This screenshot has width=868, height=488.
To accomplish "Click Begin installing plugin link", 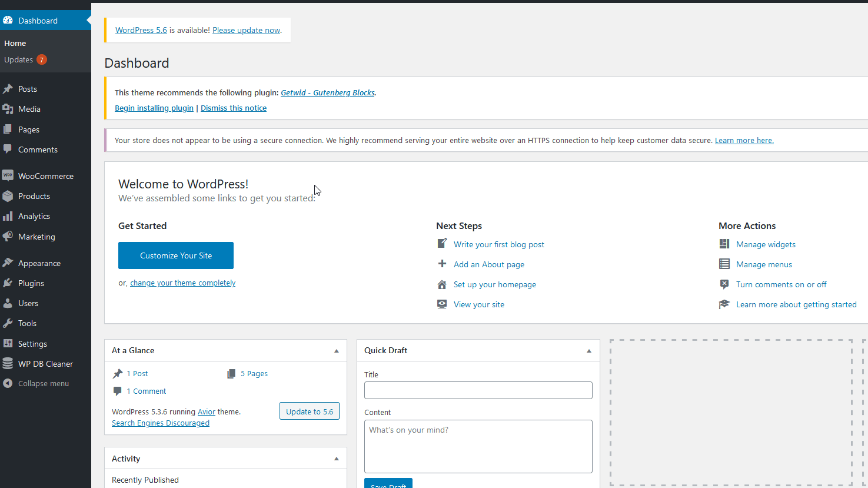I will coord(154,108).
